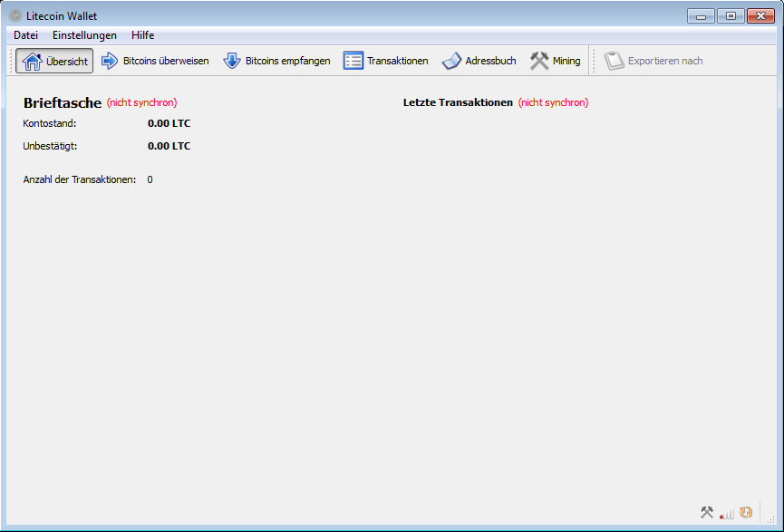Click the Exportieren nach button
The image size is (784, 532).
pos(653,61)
